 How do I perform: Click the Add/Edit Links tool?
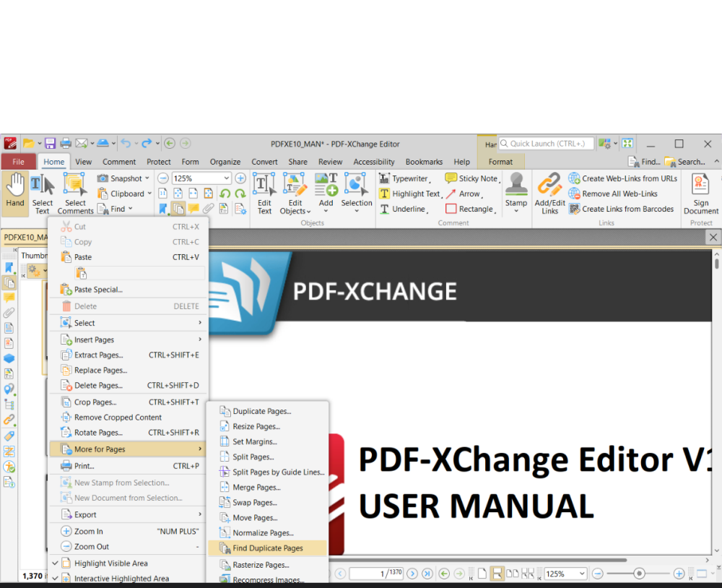[549, 193]
